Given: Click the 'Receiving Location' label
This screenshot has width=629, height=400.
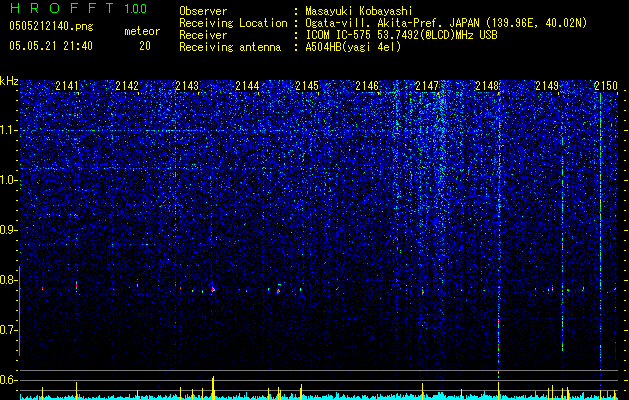Looking at the screenshot, I should point(233,23).
